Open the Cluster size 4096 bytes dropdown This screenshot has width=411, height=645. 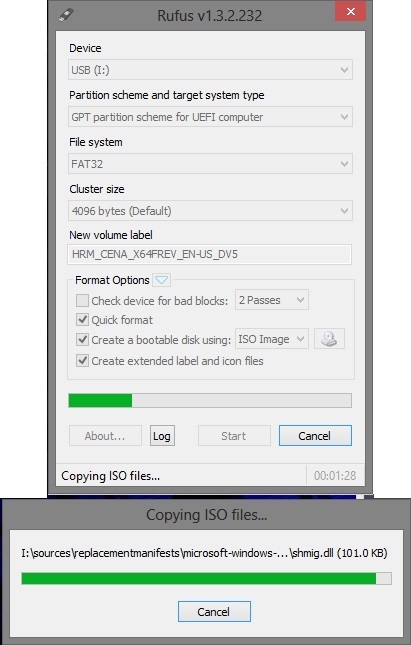click(210, 211)
